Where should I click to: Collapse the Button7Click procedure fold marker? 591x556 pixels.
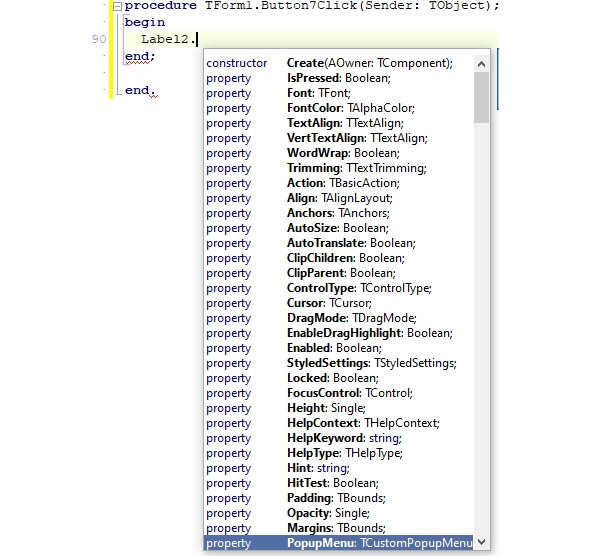(118, 6)
